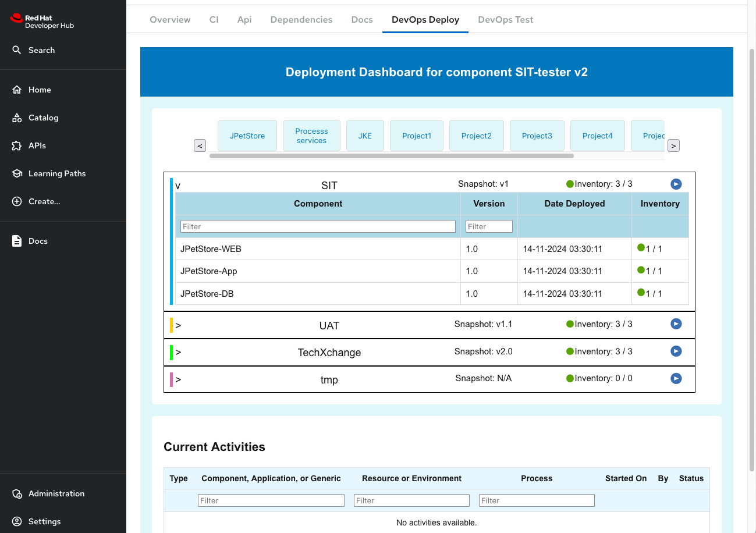This screenshot has width=756, height=533.
Task: Move the application list left with < button
Action: [200, 145]
